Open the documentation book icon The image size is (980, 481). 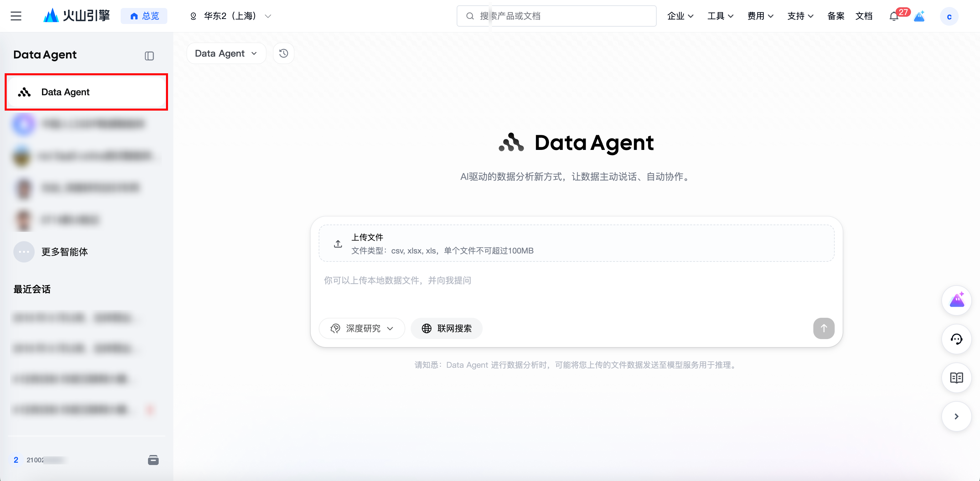(956, 378)
